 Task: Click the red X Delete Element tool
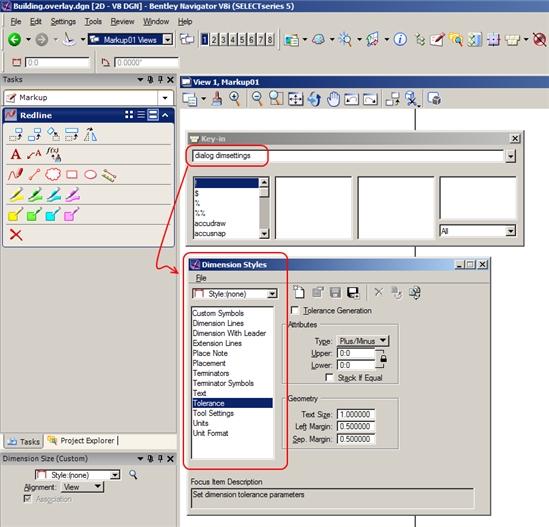(x=16, y=235)
